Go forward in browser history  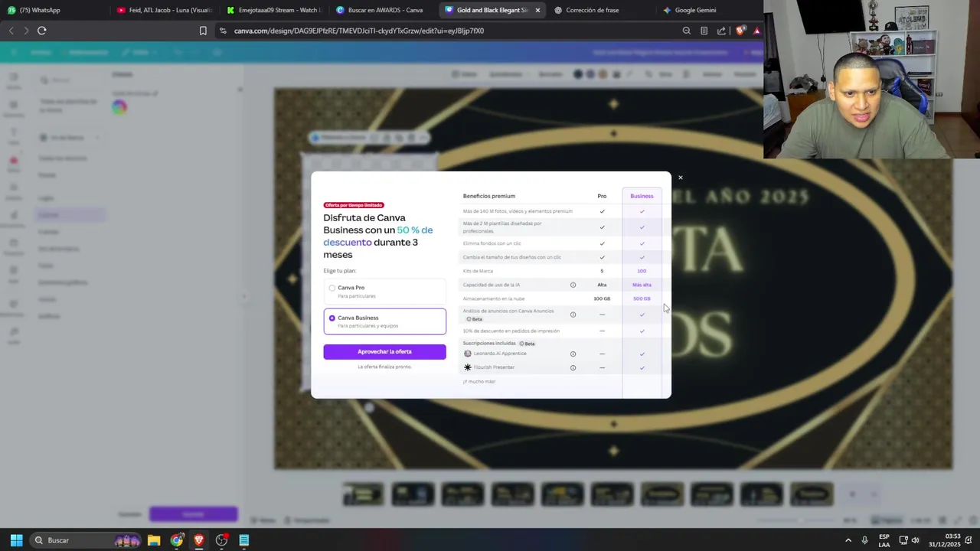tap(26, 31)
